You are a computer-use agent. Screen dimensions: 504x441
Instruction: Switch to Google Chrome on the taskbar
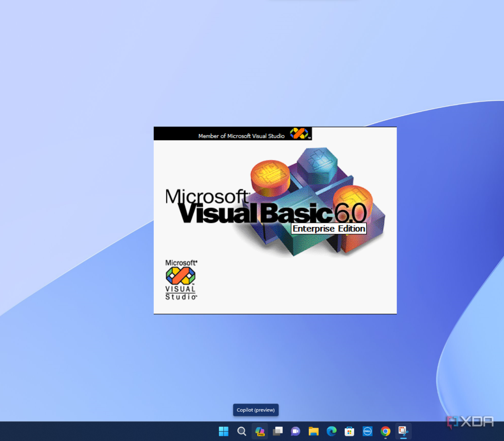[385, 431]
